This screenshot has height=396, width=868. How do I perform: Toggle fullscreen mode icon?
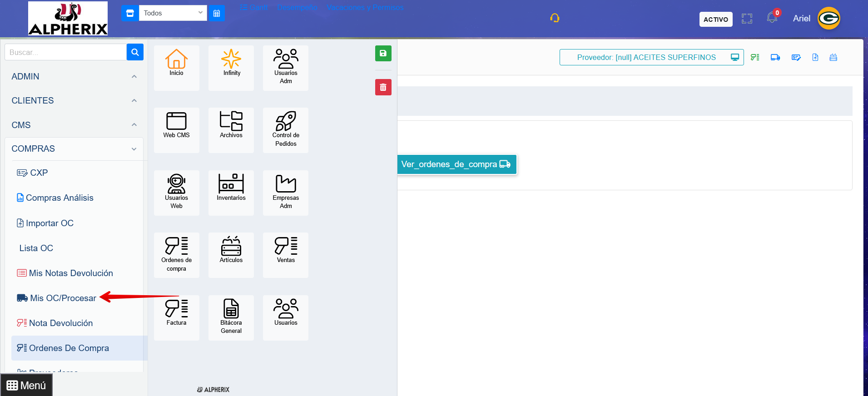point(747,19)
